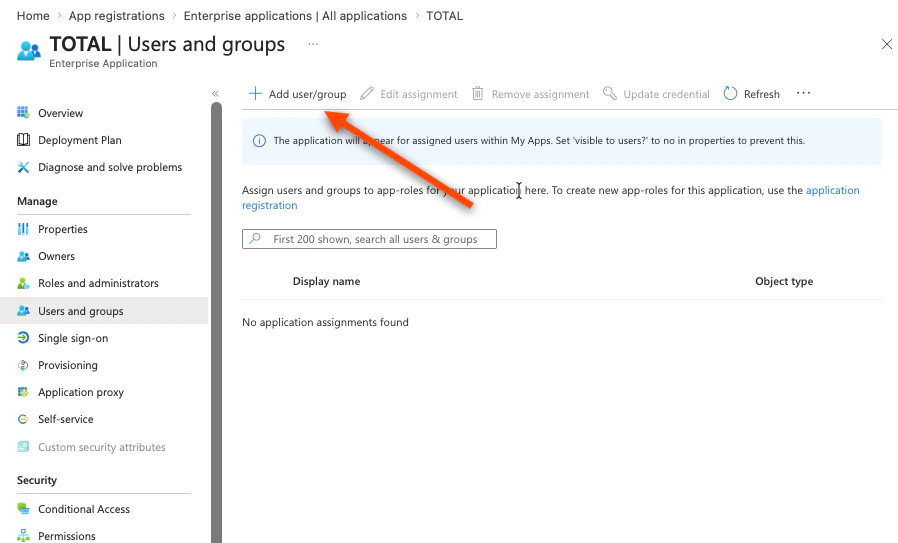Click the Application proxy icon
898x543 pixels.
(x=23, y=392)
